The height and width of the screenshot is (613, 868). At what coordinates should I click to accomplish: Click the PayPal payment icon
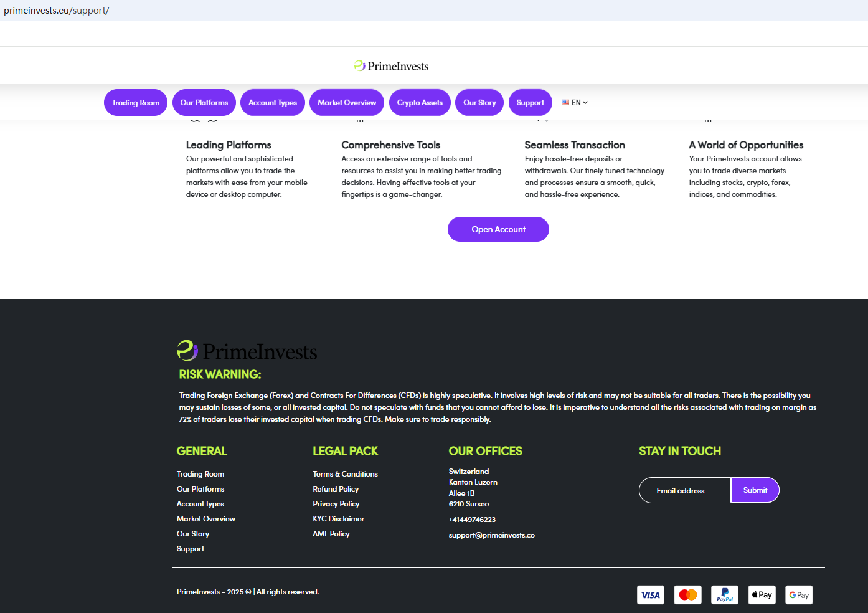725,595
